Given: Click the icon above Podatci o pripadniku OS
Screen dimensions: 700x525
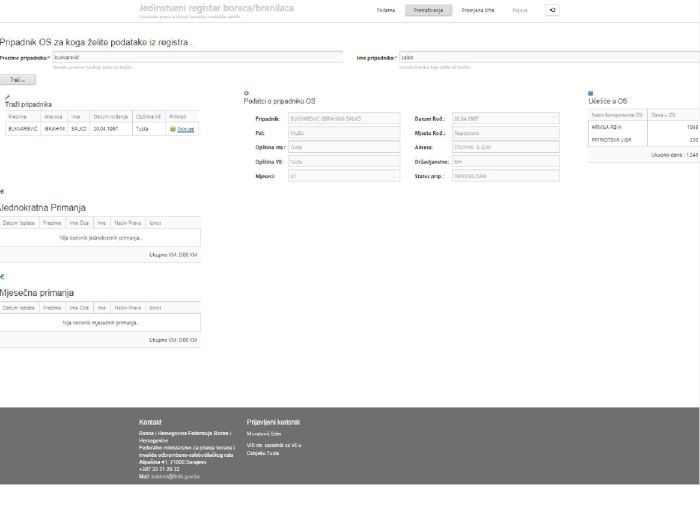Looking at the screenshot, I should (246, 93).
